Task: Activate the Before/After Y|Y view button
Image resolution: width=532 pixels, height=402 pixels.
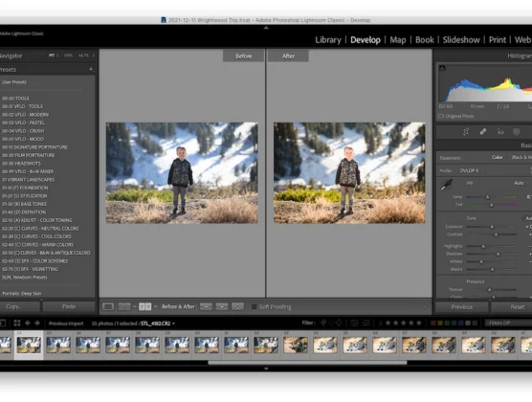Action: [x=144, y=307]
